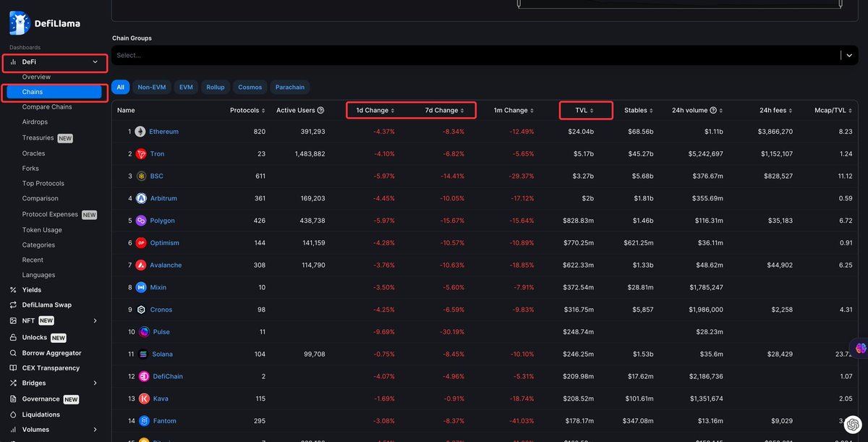The width and height of the screenshot is (868, 442).
Task: Open Top Protocols in sidebar
Action: [43, 184]
